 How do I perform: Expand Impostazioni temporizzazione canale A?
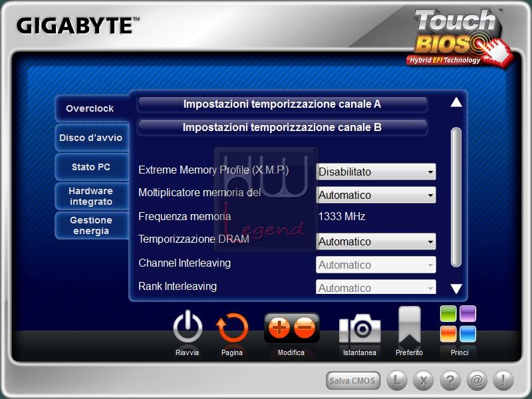pos(282,104)
